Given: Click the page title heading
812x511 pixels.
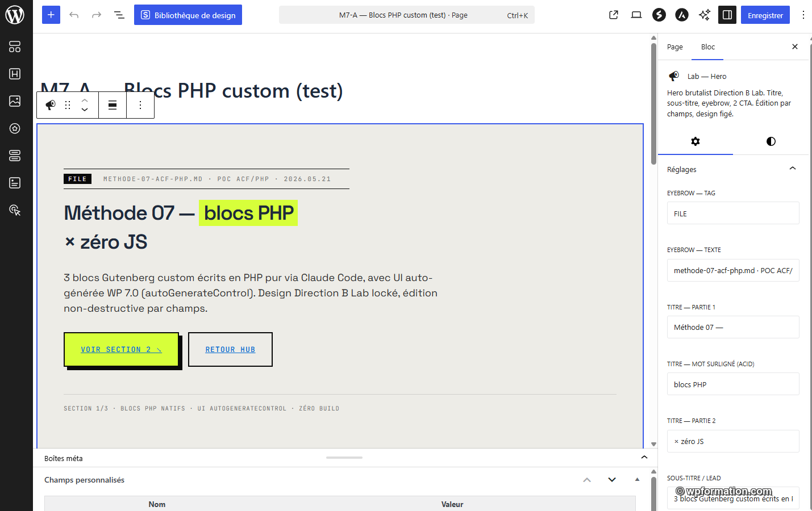Looking at the screenshot, I should click(191, 91).
